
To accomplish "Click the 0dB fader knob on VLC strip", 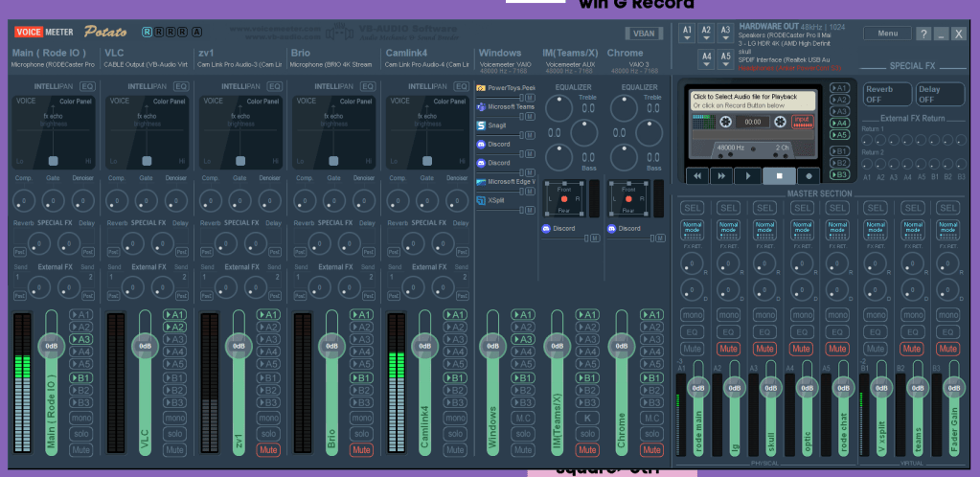I will (x=146, y=346).
